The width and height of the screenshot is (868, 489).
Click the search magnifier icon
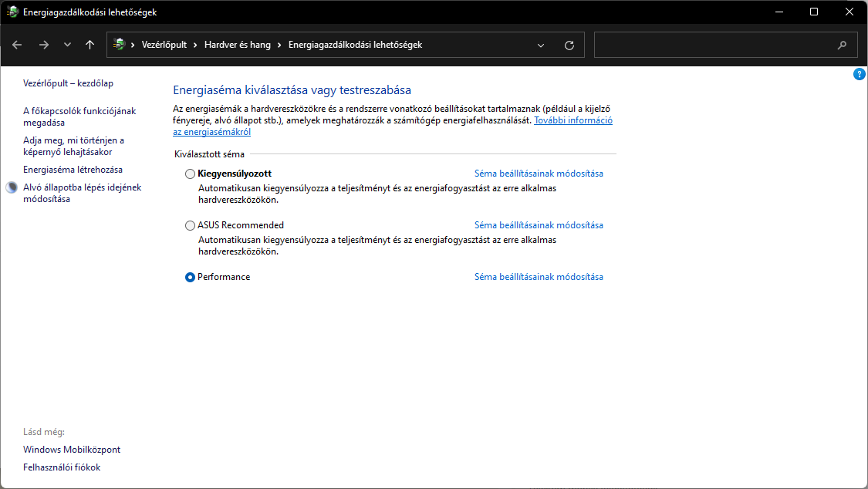842,45
